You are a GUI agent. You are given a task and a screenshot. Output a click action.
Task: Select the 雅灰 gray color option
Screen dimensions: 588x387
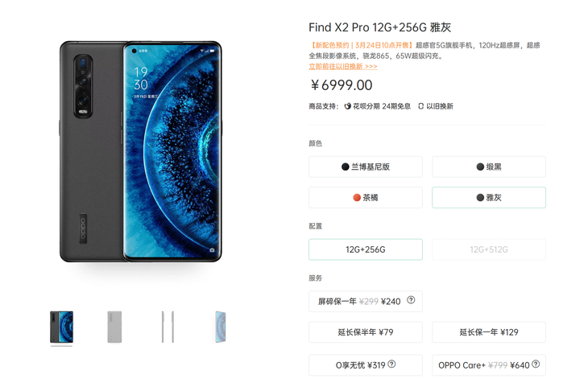pos(489,197)
